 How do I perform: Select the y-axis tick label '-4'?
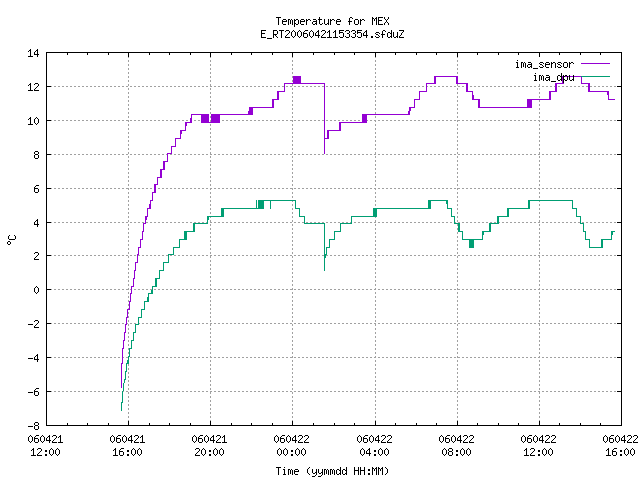pyautogui.click(x=33, y=358)
